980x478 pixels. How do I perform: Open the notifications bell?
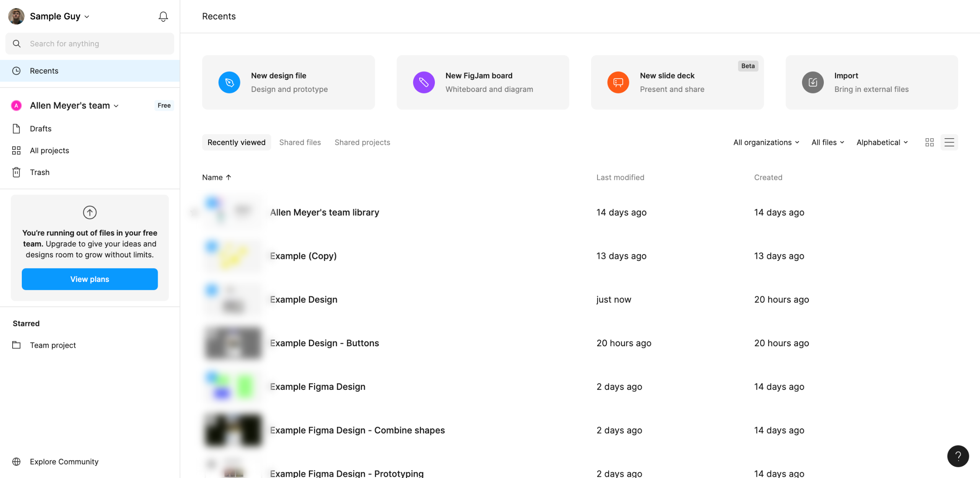pos(163,16)
